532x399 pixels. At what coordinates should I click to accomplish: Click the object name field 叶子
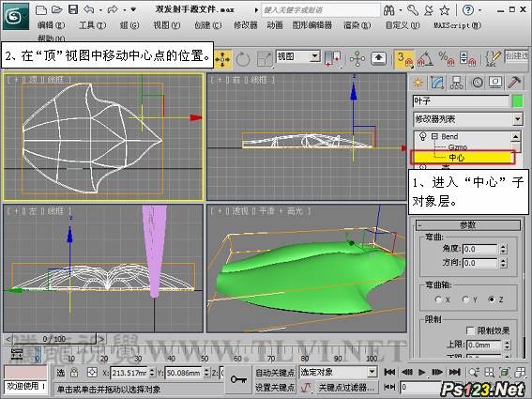(461, 101)
